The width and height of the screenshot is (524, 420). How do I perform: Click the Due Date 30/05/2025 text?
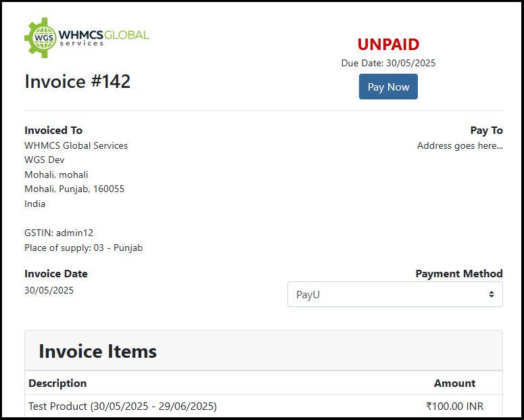click(x=388, y=63)
